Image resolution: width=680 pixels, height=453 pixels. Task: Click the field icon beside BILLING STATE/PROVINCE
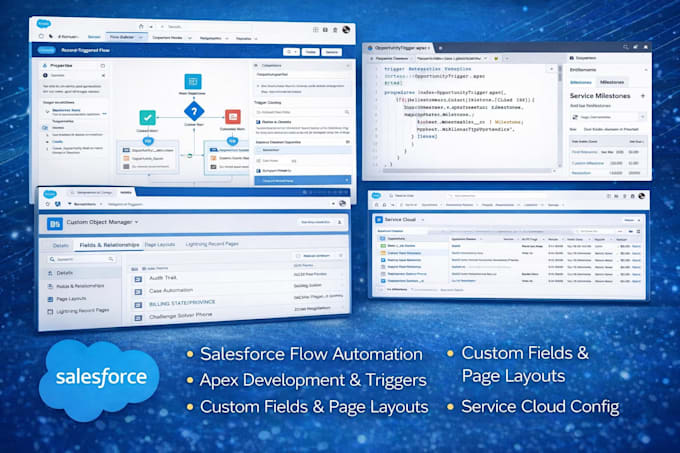pyautogui.click(x=138, y=305)
